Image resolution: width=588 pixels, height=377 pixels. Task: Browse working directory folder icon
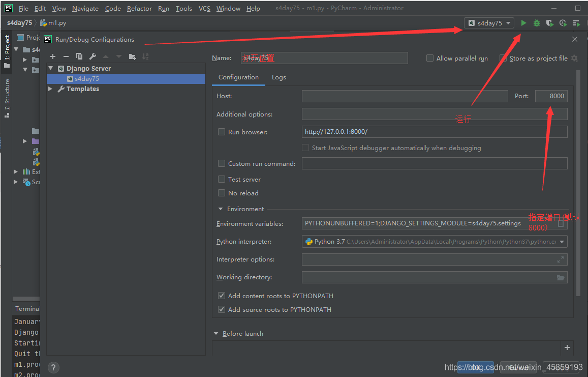[560, 277]
